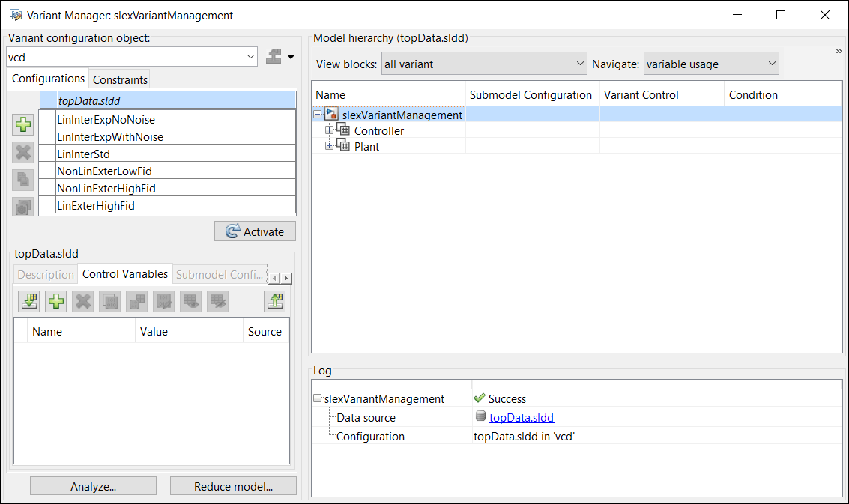The image size is (849, 504).
Task: Click the Value column header in Control Variables
Action: click(x=189, y=331)
